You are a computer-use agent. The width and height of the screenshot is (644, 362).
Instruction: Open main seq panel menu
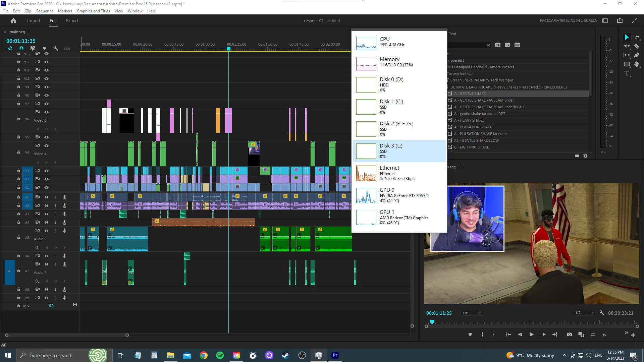click(x=30, y=32)
